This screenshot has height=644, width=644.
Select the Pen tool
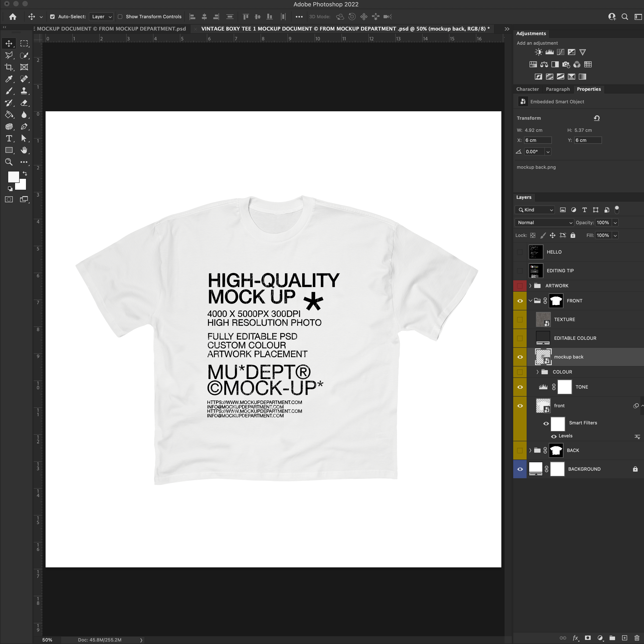coord(24,126)
